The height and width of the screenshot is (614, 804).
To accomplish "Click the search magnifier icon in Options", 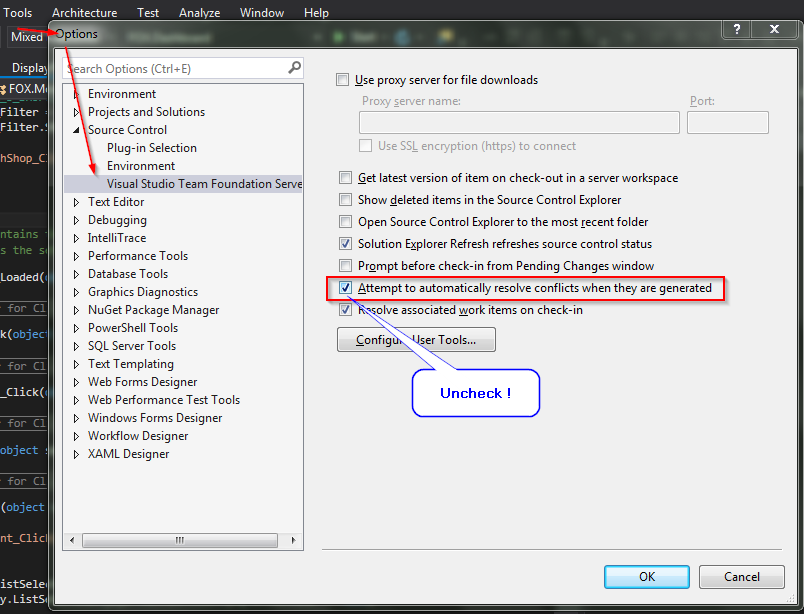I will [294, 68].
